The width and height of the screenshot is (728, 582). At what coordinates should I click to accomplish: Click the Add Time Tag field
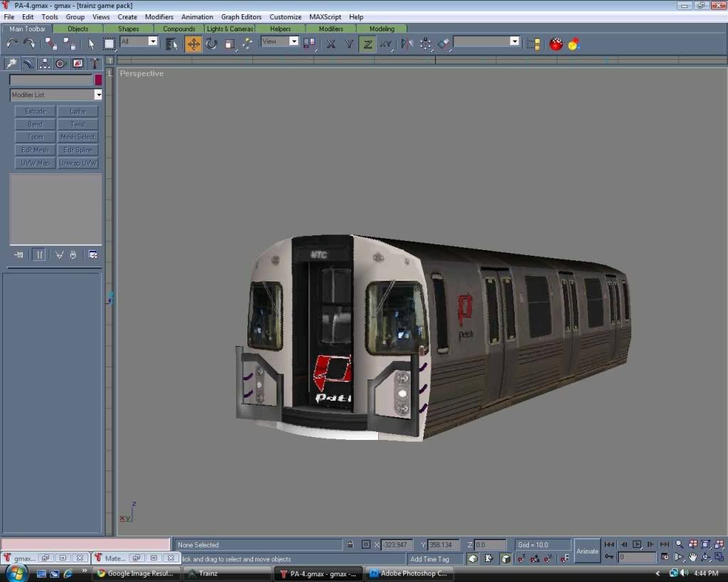[x=435, y=559]
